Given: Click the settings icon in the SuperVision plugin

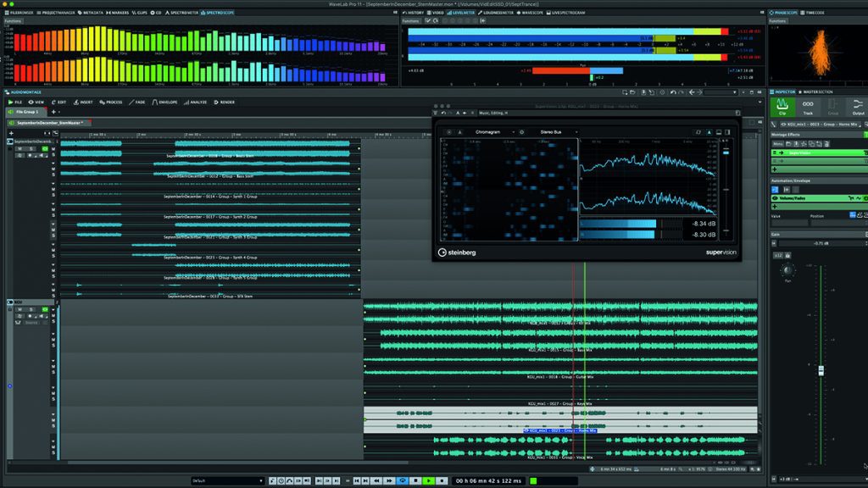Looking at the screenshot, I should coord(522,132).
